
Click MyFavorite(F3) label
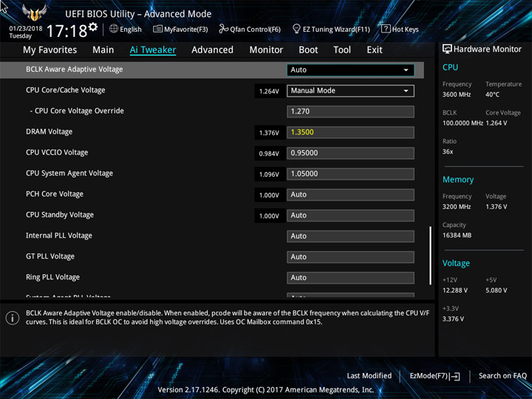point(186,30)
